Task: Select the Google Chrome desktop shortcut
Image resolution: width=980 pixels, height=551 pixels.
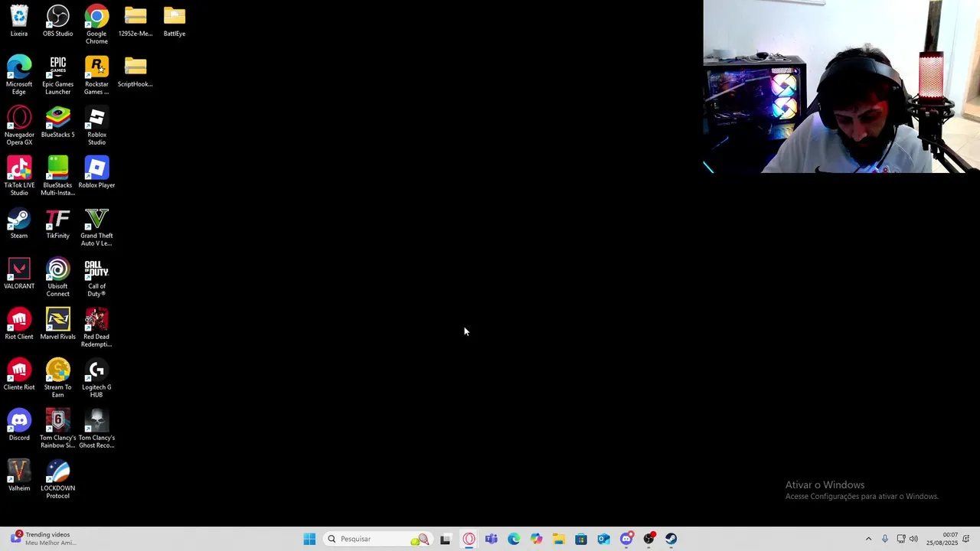Action: (96, 24)
